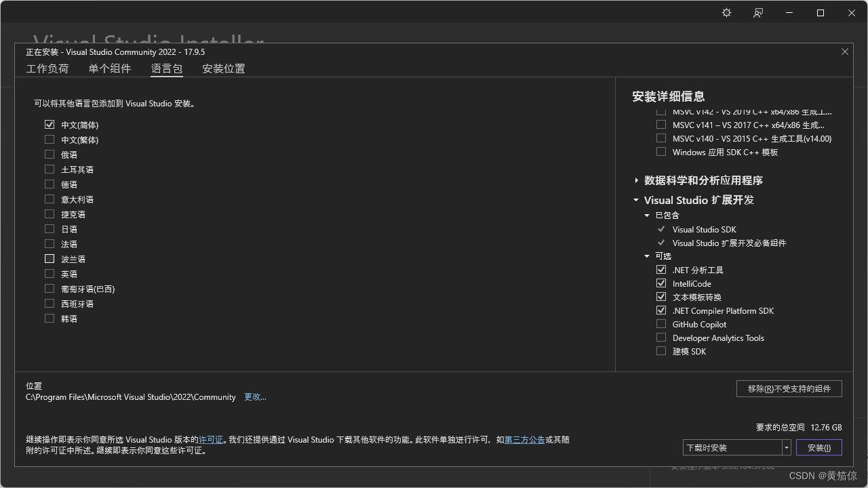Click the install path C:\Program Files text
Screen dimensions: 868x488
click(131, 397)
